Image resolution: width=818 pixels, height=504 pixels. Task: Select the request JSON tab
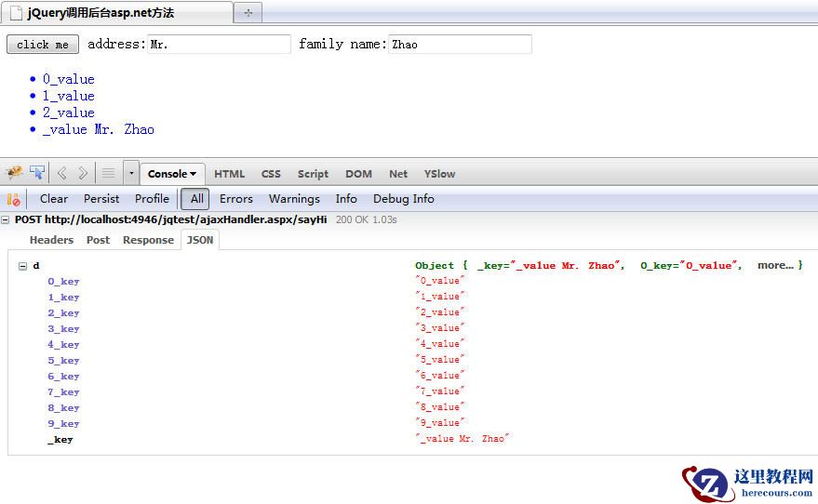point(200,240)
